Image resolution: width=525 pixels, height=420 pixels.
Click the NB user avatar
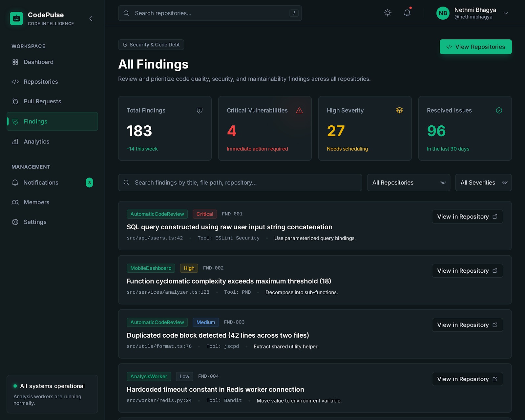coord(443,13)
